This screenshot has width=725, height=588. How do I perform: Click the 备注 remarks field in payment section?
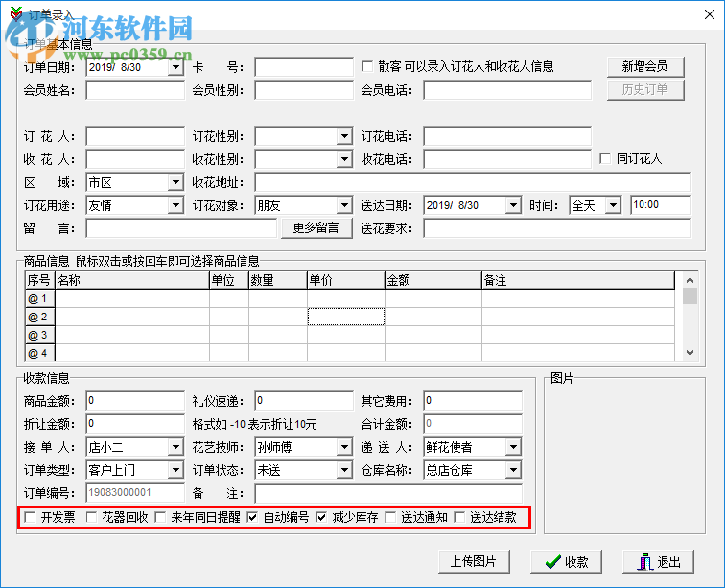point(388,494)
